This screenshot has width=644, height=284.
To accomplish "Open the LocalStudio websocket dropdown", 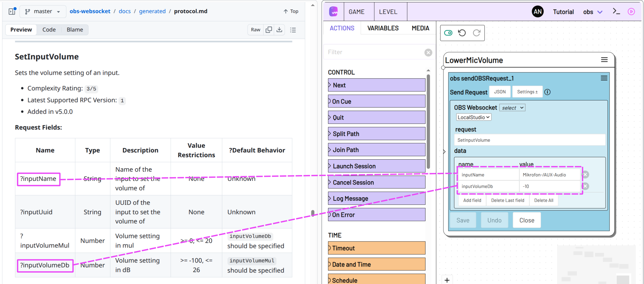I will [x=473, y=117].
